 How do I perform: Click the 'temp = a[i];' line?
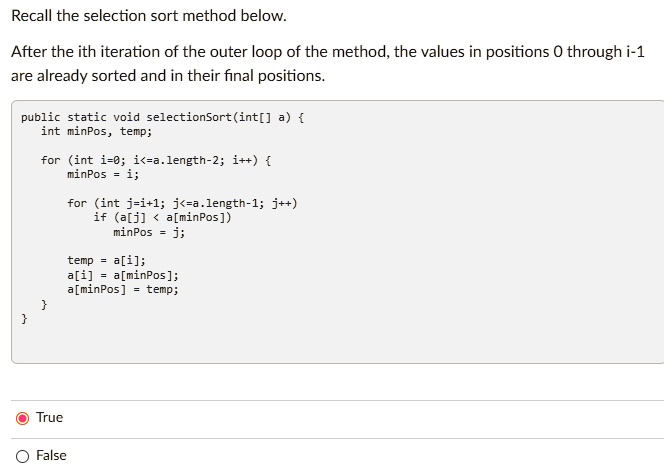pos(106,260)
